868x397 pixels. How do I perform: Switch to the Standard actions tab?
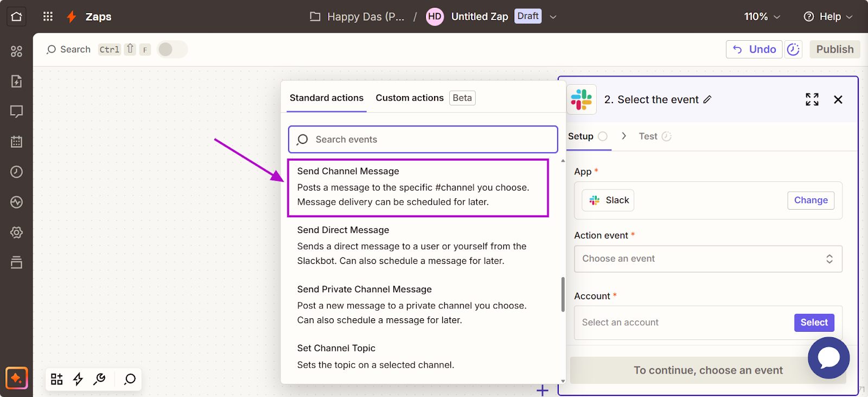click(327, 98)
